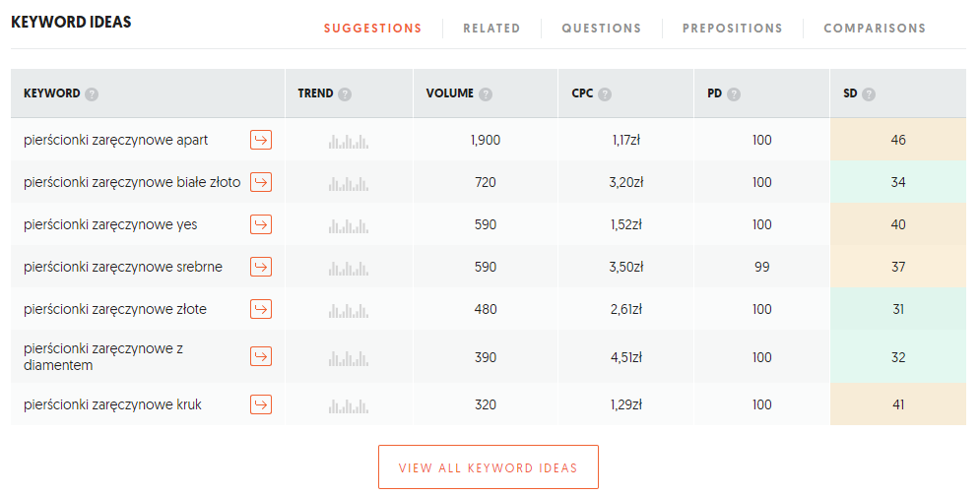
Task: Open arrow icon for pierścionki zaręczynowe złote
Action: 261,309
